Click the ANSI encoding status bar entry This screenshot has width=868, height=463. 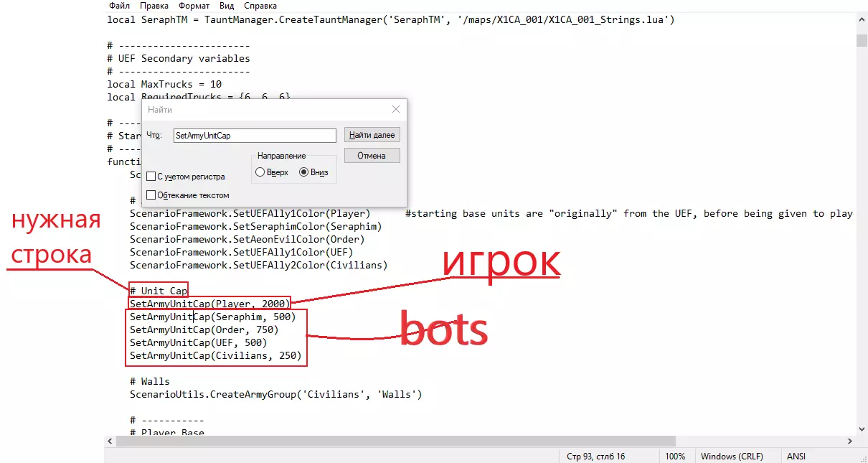tap(796, 456)
